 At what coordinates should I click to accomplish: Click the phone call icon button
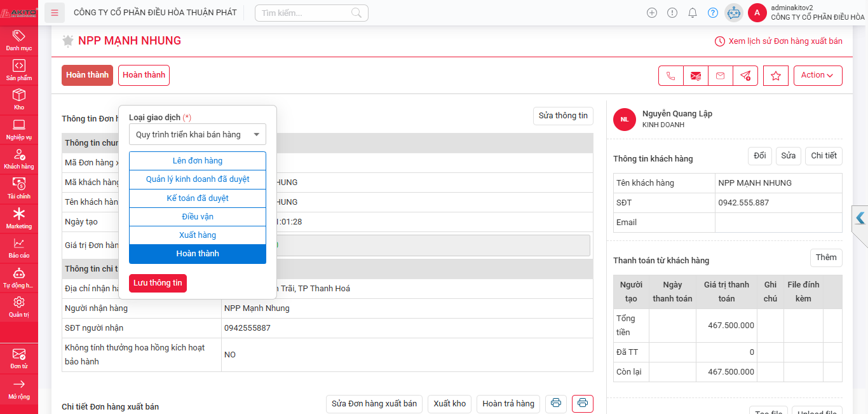click(x=671, y=76)
